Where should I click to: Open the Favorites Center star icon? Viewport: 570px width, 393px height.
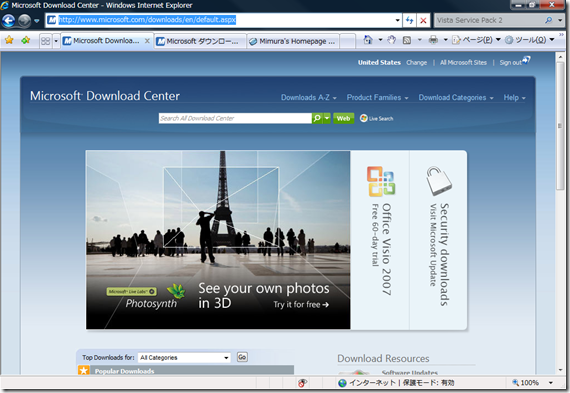9,40
